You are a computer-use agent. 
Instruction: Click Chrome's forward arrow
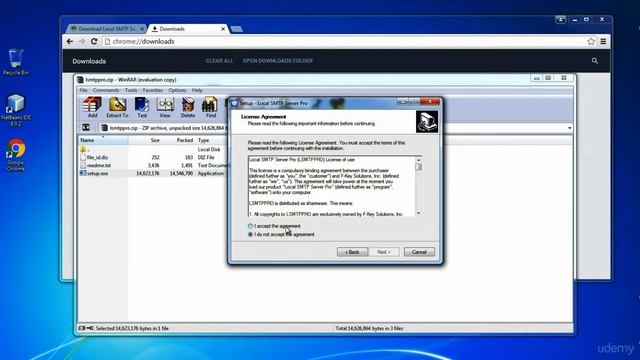click(x=82, y=41)
